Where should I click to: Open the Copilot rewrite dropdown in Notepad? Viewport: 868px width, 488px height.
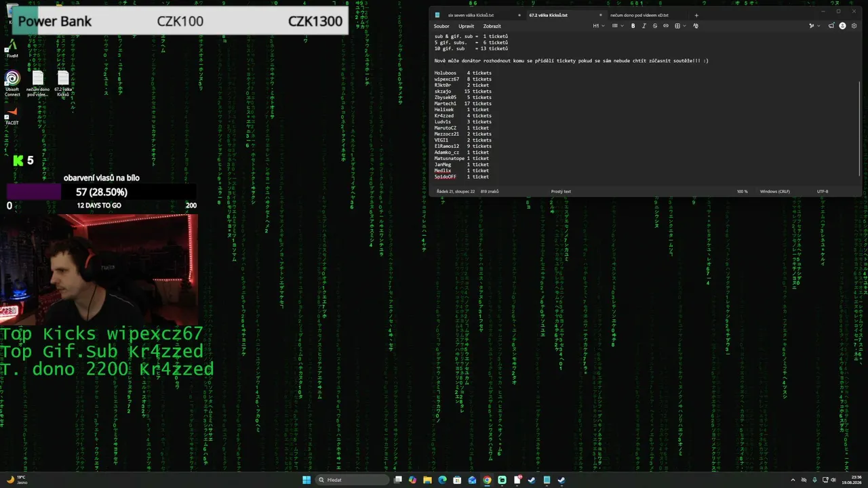tap(813, 26)
